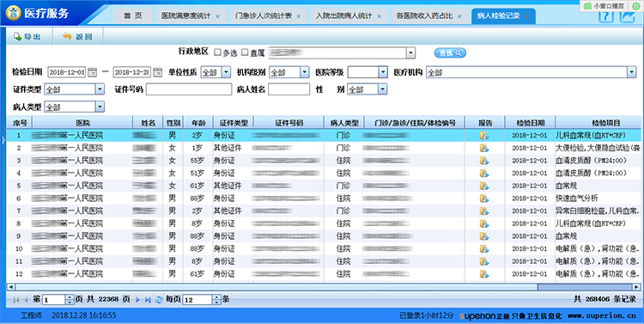644x324 pixels.
Task: Expand 机构级别 dropdown
Action: tap(304, 72)
